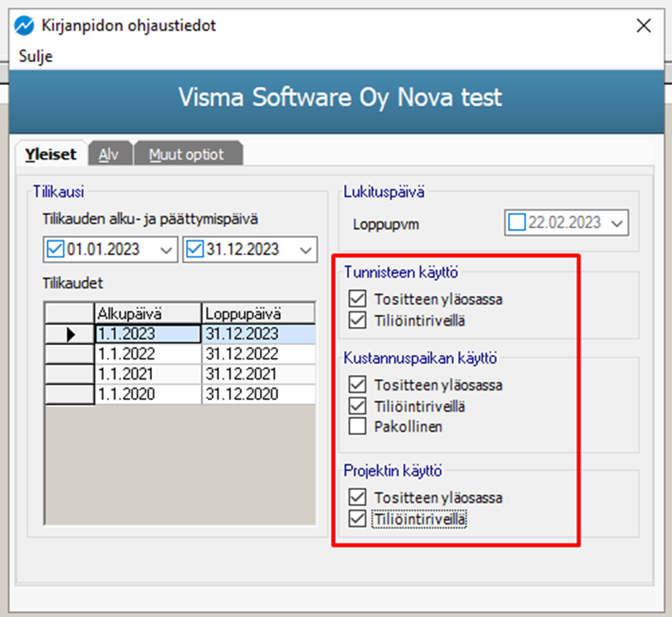The height and width of the screenshot is (617, 672).
Task: Switch to the Alv tab
Action: [x=109, y=154]
